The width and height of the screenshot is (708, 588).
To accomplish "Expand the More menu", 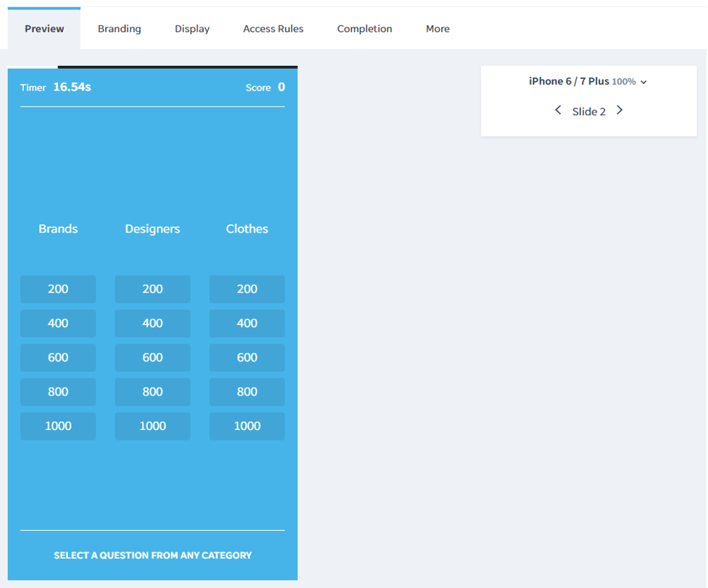I will click(437, 28).
